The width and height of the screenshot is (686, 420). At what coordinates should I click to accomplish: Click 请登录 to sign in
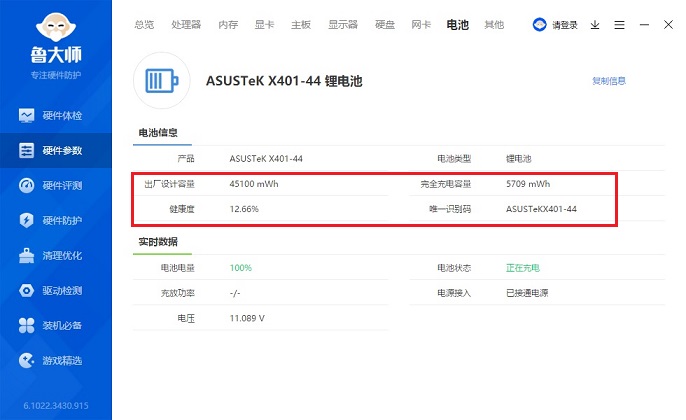(x=556, y=25)
